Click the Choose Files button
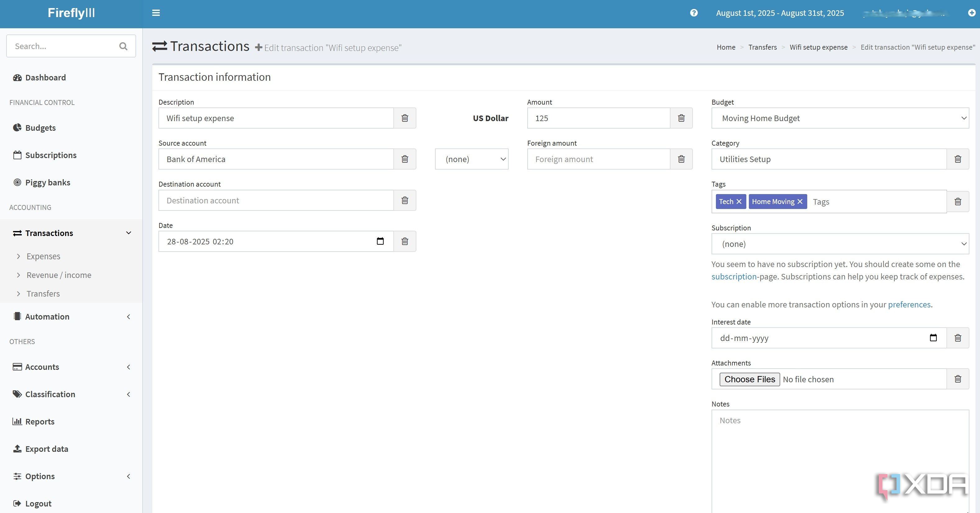Image resolution: width=980 pixels, height=513 pixels. pyautogui.click(x=749, y=379)
